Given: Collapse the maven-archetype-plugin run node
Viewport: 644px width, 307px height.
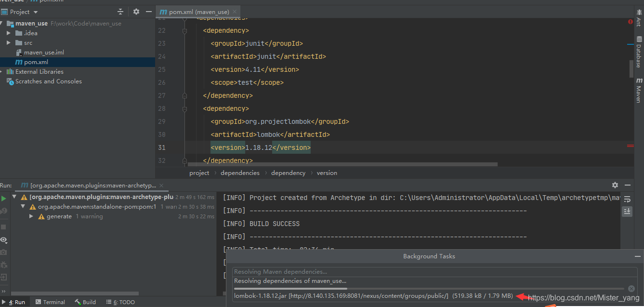Looking at the screenshot, I should [15, 197].
